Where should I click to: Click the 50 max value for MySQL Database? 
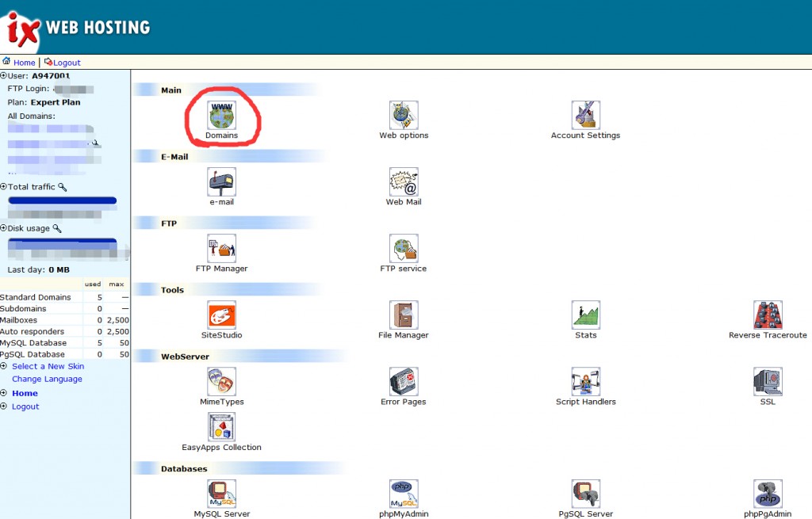click(124, 343)
